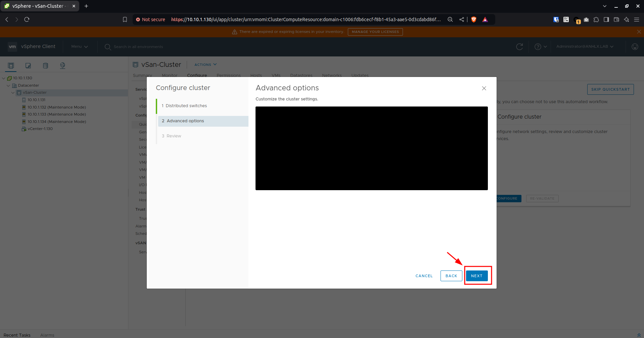644x338 pixels.
Task: Open the Administrator@ANHLX.LAB user menu
Action: [585, 46]
